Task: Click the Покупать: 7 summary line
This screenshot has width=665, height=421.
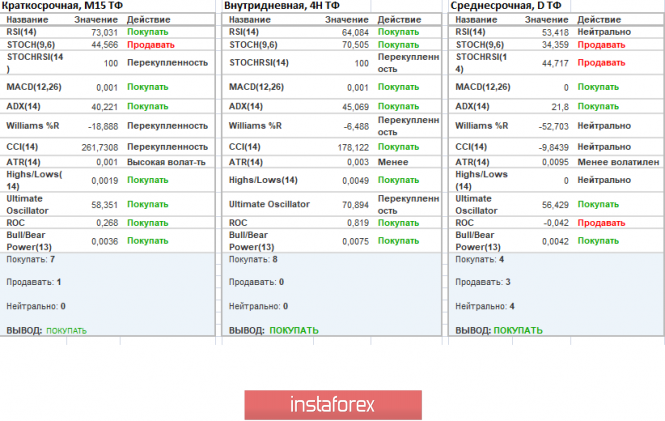Action: click(31, 259)
